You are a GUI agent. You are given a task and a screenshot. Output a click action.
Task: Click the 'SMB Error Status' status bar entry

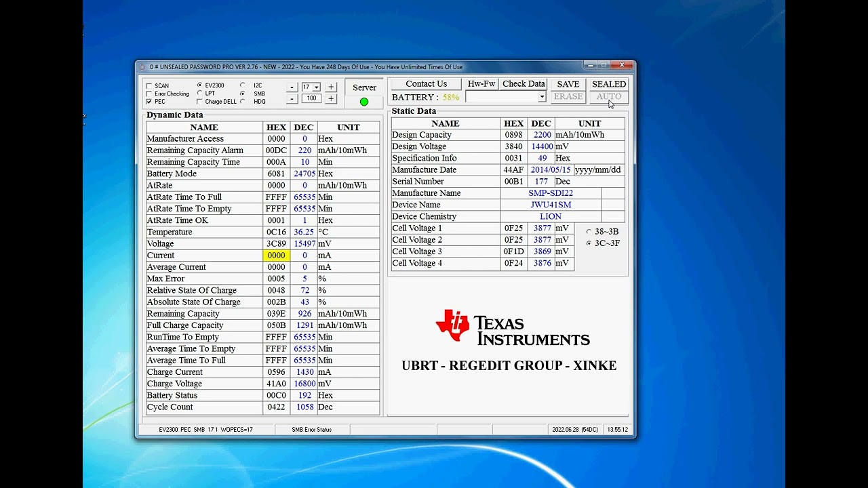point(312,430)
